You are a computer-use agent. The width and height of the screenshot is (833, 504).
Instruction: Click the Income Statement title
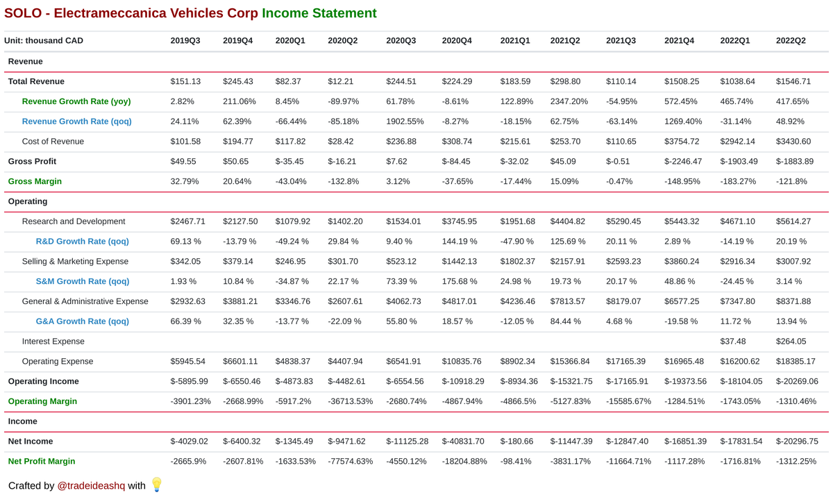tap(320, 13)
